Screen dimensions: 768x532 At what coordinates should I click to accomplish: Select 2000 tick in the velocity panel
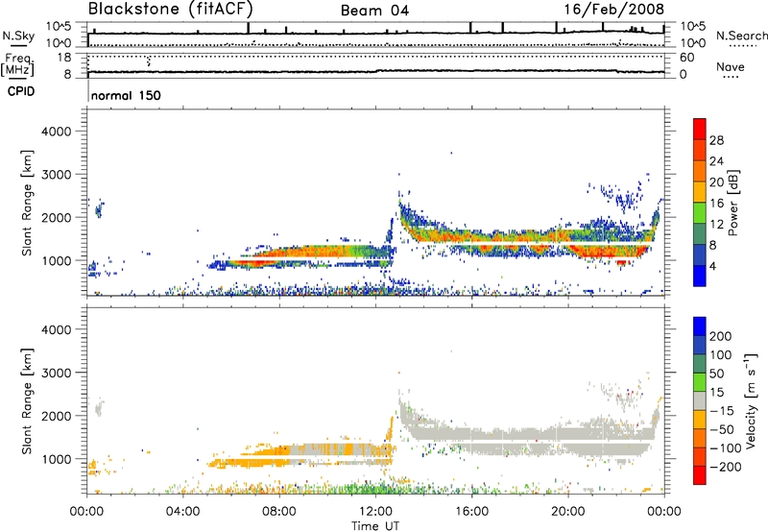click(x=56, y=416)
